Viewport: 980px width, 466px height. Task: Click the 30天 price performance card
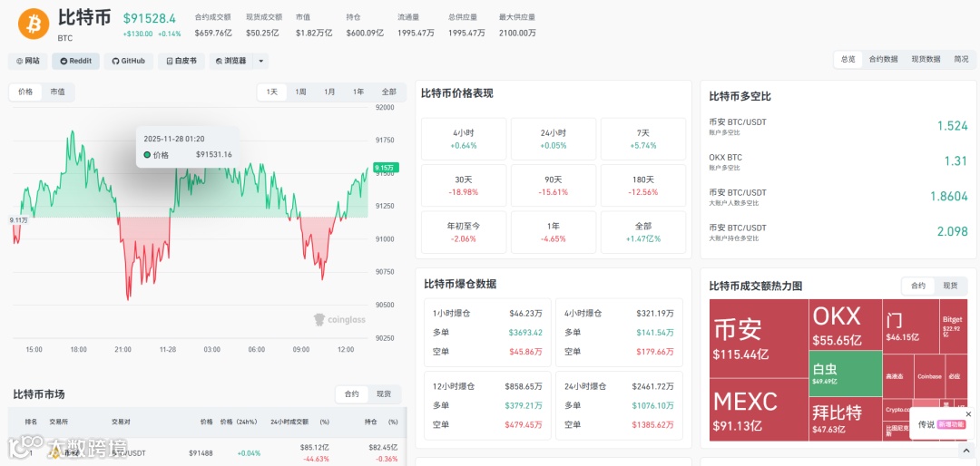tap(464, 186)
